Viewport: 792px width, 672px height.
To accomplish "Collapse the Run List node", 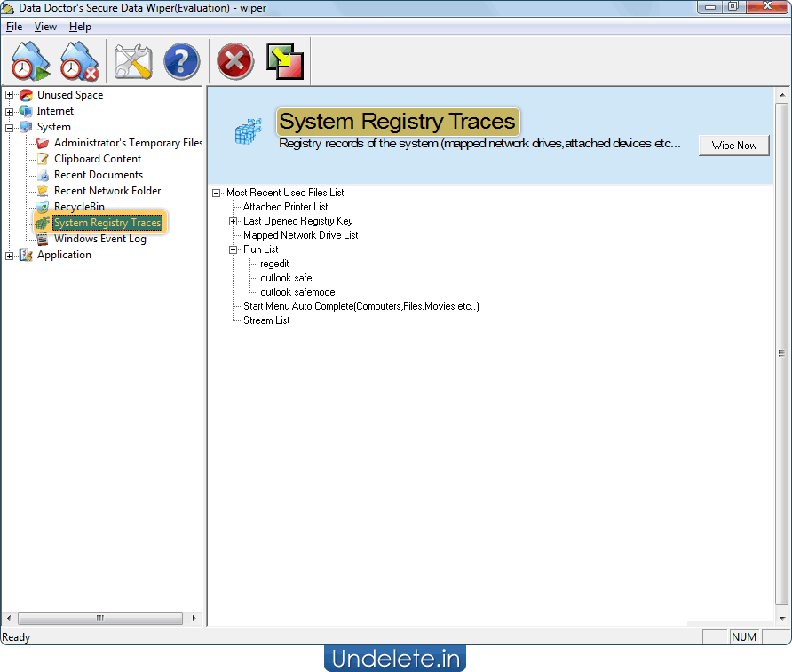I will [233, 249].
